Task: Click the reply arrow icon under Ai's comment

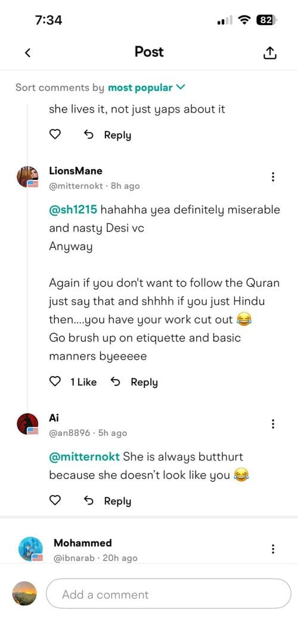Action: coord(89,500)
